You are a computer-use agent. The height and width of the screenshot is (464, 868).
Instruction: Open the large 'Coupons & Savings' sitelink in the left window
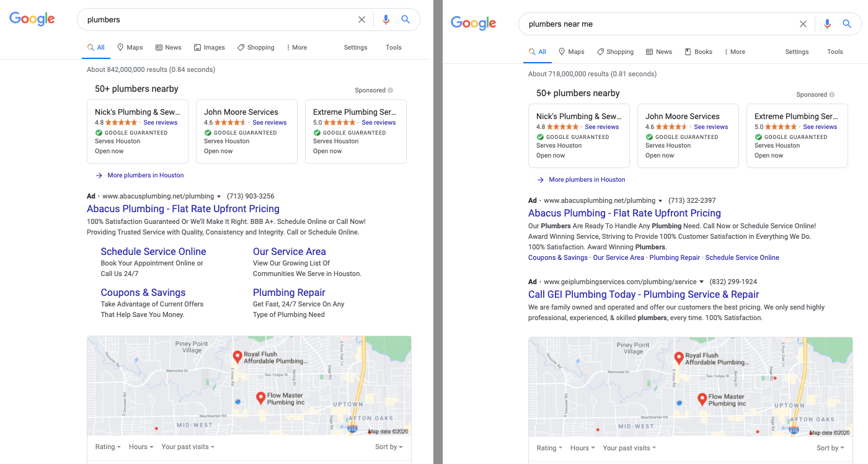[143, 293]
